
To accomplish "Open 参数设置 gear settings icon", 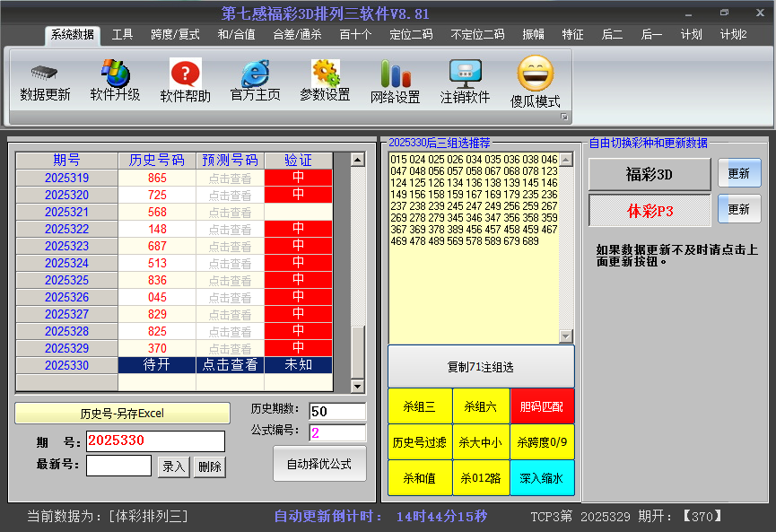I will pyautogui.click(x=325, y=74).
